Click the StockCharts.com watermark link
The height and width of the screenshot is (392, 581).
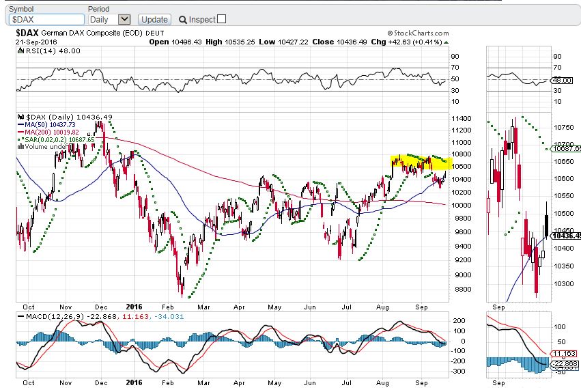419,33
